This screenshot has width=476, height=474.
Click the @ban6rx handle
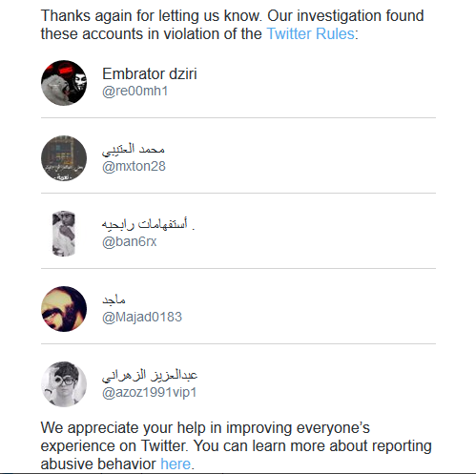pos(129,242)
